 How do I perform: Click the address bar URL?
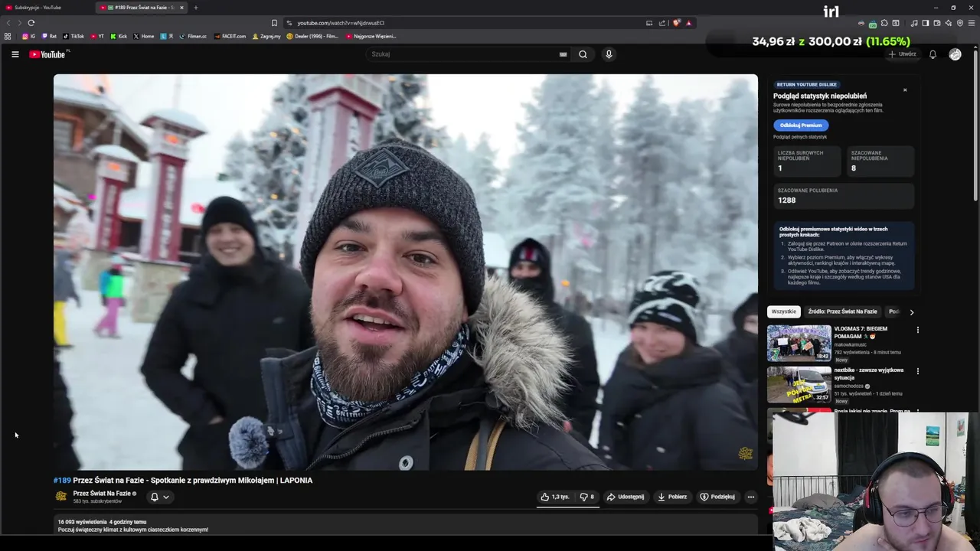tap(341, 23)
